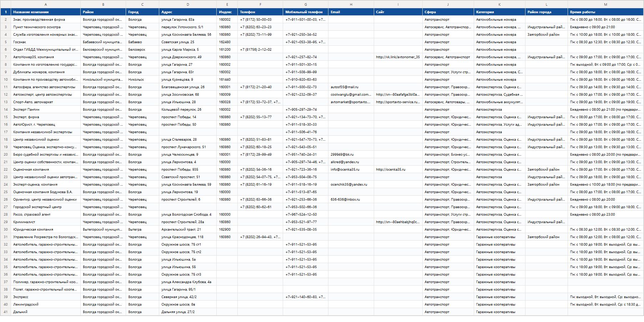Open the vk.link/avtonomer_35 website link
The width and height of the screenshot is (644, 322).
[x=398, y=57]
